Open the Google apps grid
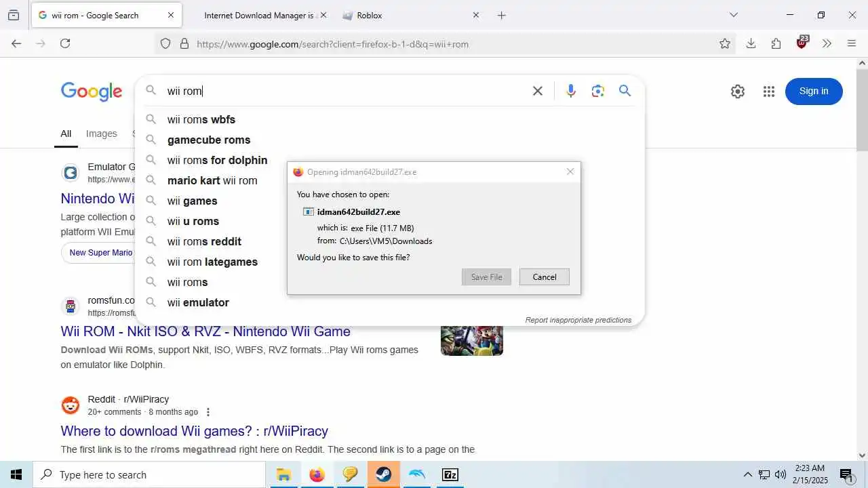 pos(768,91)
